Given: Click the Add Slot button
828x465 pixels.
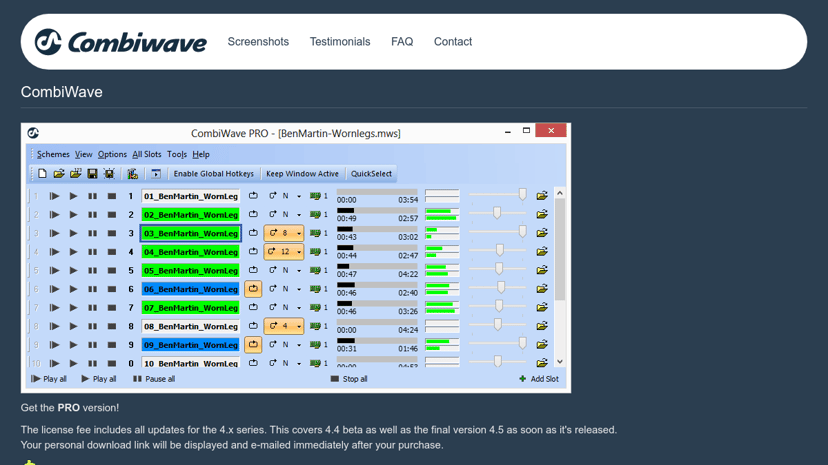Looking at the screenshot, I should pos(539,379).
